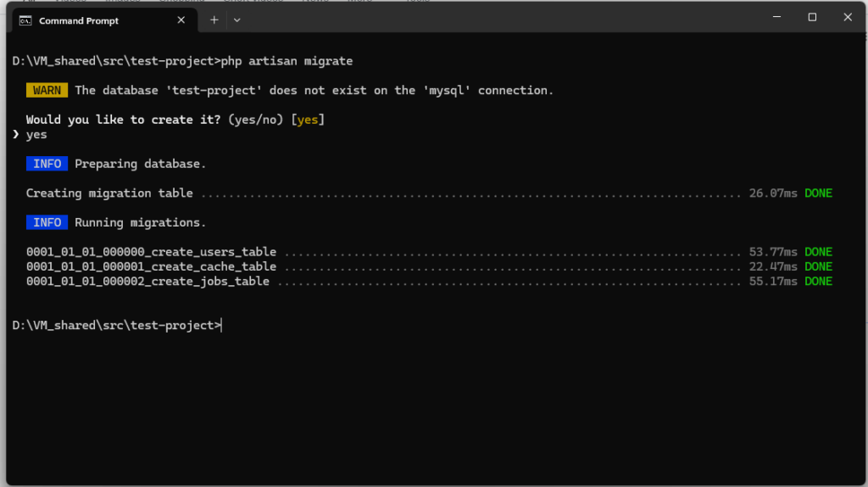Screen dimensions: 868x487
Task: Click the INFO badge beside Preparing database
Action: 47,164
